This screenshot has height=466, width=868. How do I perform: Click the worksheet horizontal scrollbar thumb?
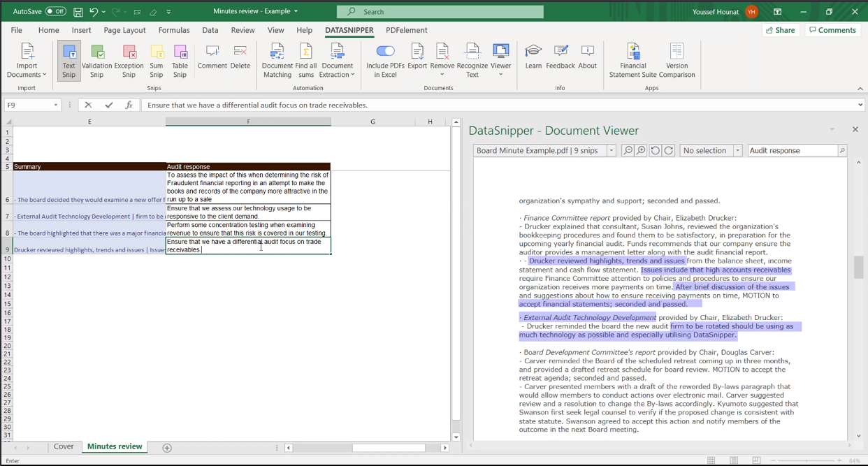pos(389,448)
